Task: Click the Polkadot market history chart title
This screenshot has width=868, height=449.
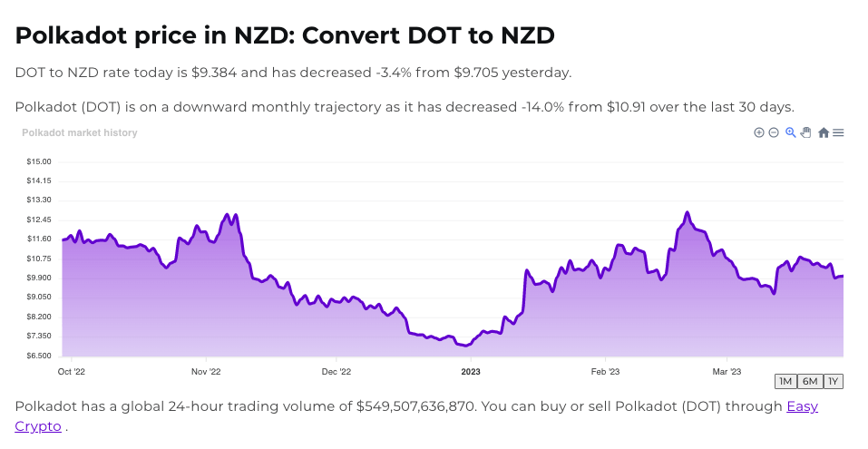Action: [x=80, y=132]
